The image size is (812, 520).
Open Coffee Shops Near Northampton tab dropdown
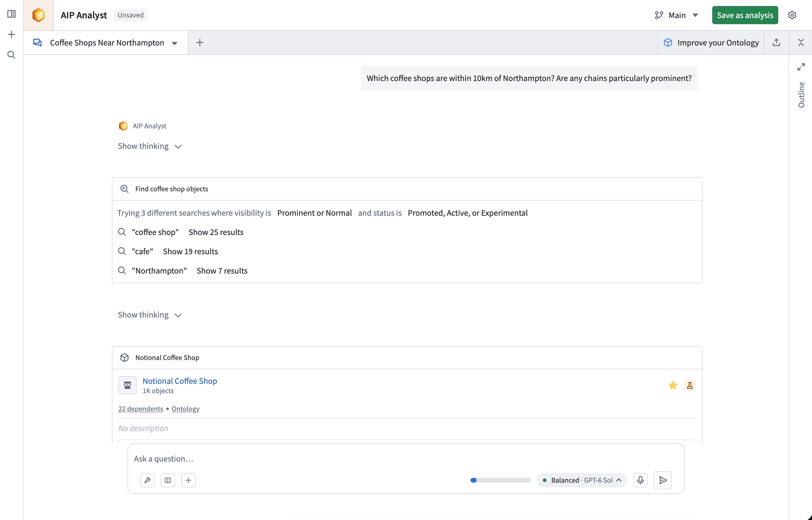[x=175, y=43]
